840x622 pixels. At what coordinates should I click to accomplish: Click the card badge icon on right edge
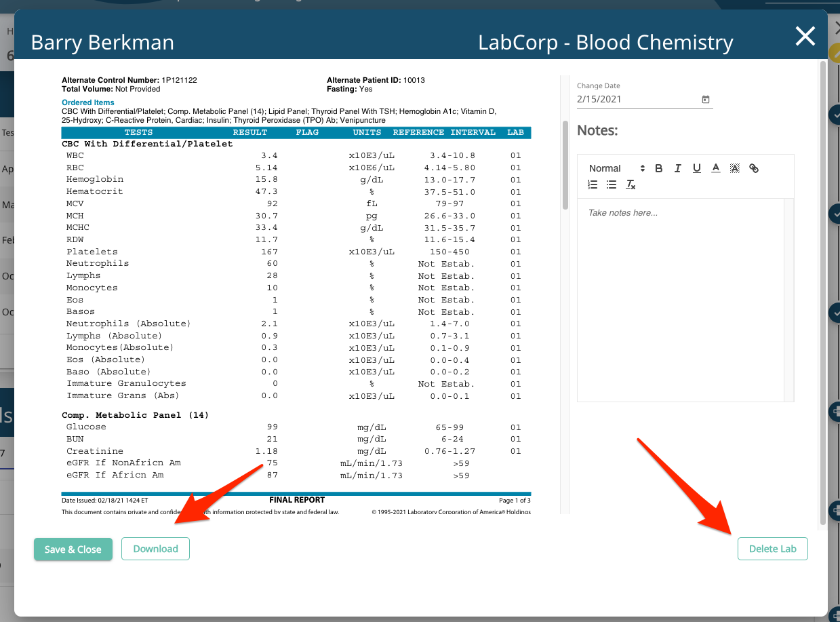click(x=835, y=411)
